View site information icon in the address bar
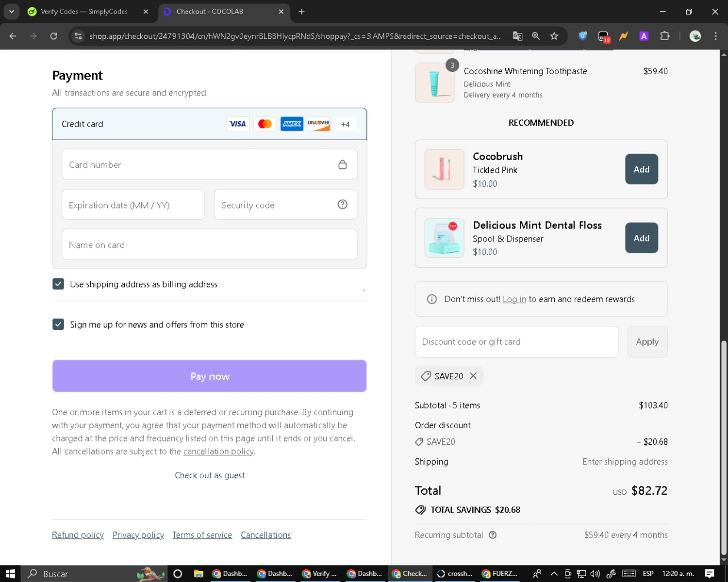The image size is (728, 582). coord(78,36)
